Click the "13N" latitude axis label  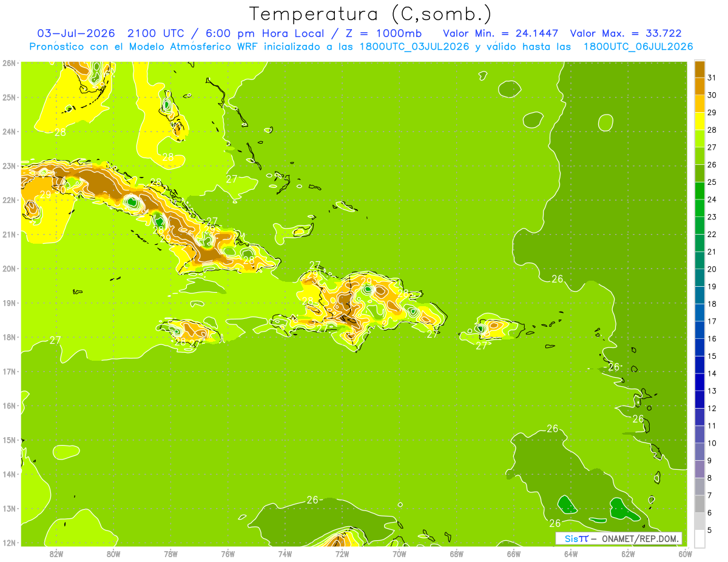[9, 508]
